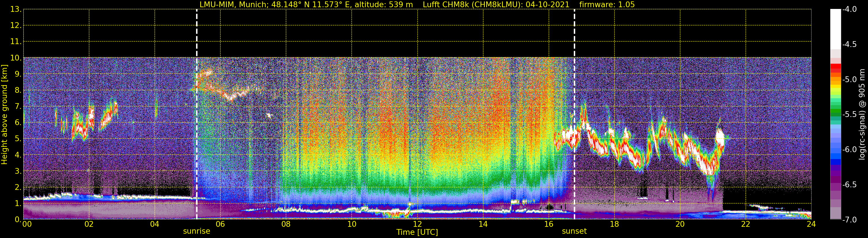868x238 pixels.
Task: Click height axis tick label '7.'
Action: pyautogui.click(x=18, y=107)
